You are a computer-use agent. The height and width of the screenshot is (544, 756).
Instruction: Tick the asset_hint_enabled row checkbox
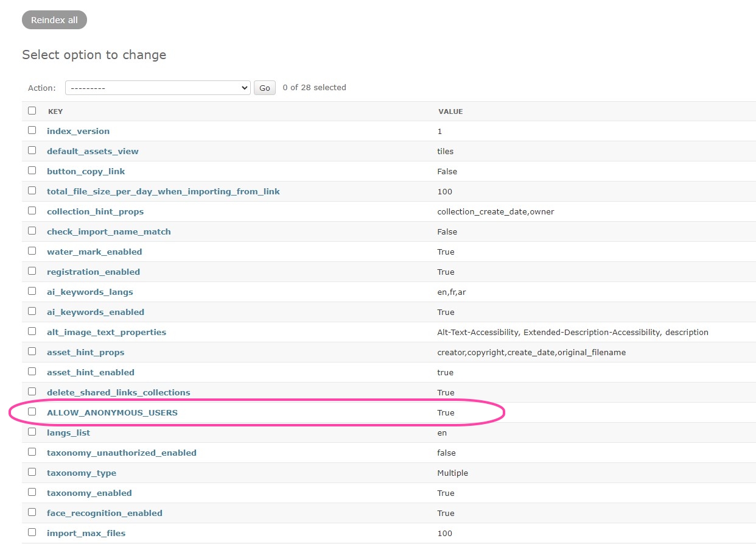click(32, 372)
